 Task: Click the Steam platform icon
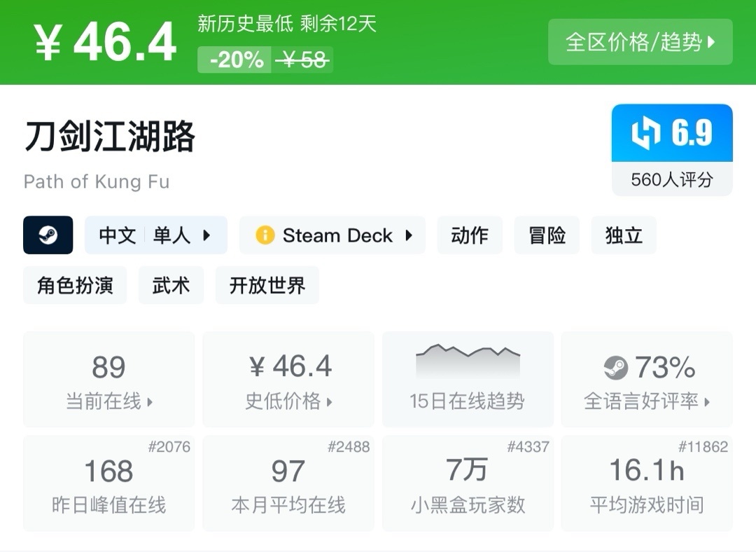point(49,235)
